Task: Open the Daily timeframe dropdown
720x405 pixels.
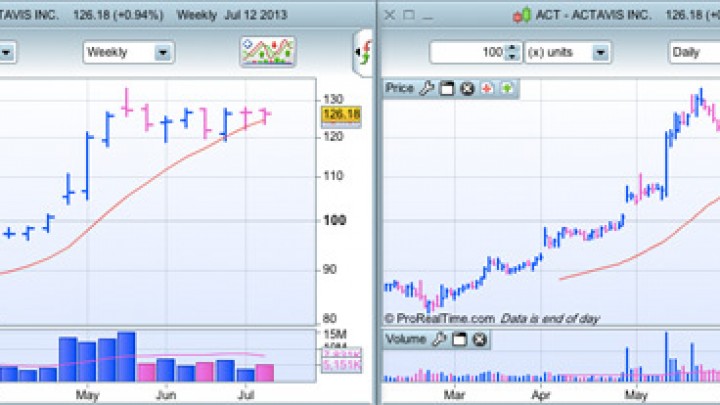Action: pos(694,52)
